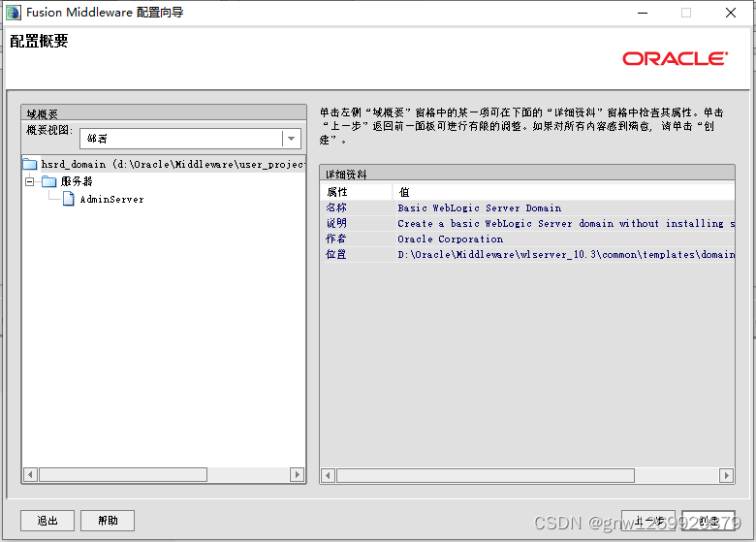The image size is (756, 542).
Task: Select the 服务器 tree item
Action: (77, 181)
